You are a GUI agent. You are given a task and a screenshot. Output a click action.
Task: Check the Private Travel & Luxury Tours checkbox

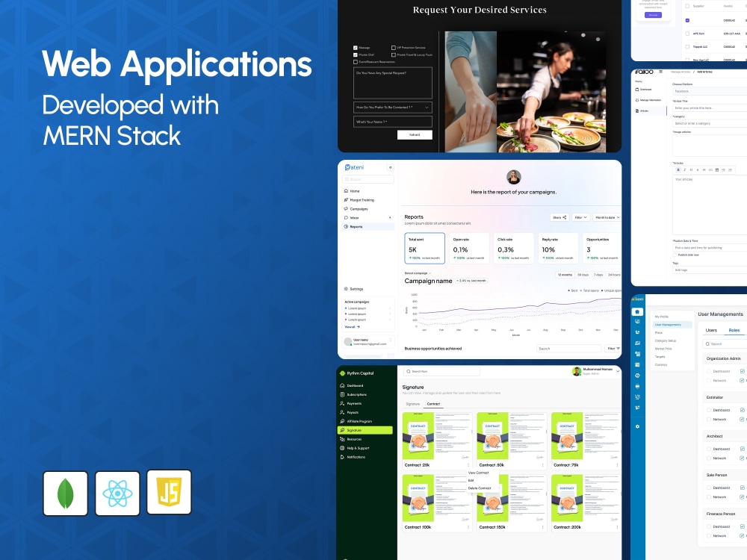[394, 55]
